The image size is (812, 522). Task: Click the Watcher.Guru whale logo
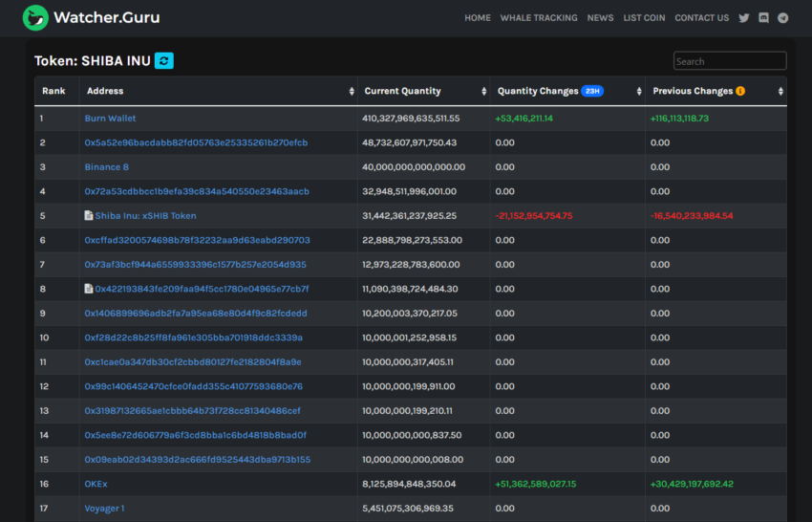[35, 17]
